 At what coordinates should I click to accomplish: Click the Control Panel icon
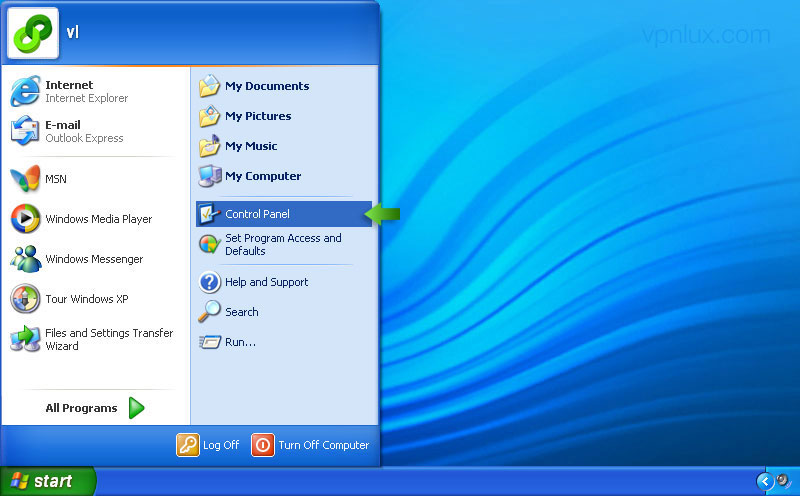[x=209, y=214]
